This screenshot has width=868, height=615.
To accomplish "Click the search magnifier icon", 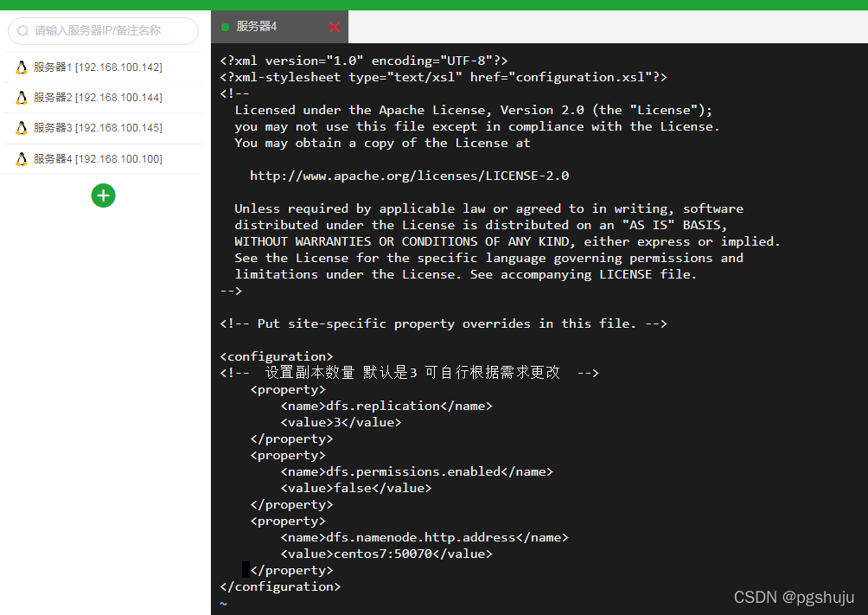I will click(x=22, y=31).
